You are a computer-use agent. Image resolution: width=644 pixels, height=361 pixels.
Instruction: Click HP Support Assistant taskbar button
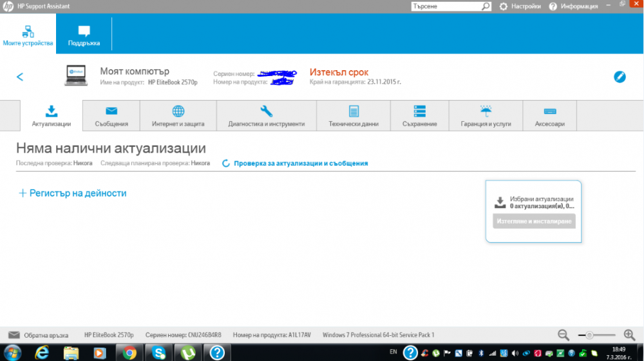(x=217, y=353)
